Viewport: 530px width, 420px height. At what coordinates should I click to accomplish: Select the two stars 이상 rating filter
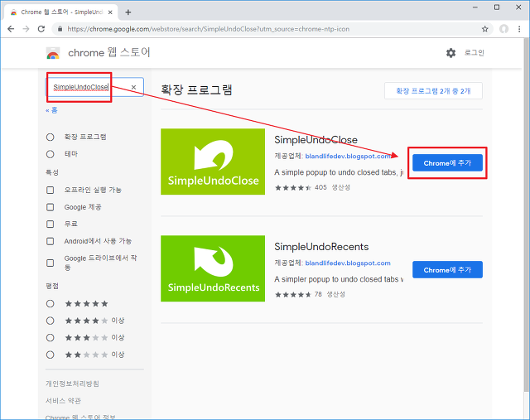click(x=50, y=355)
